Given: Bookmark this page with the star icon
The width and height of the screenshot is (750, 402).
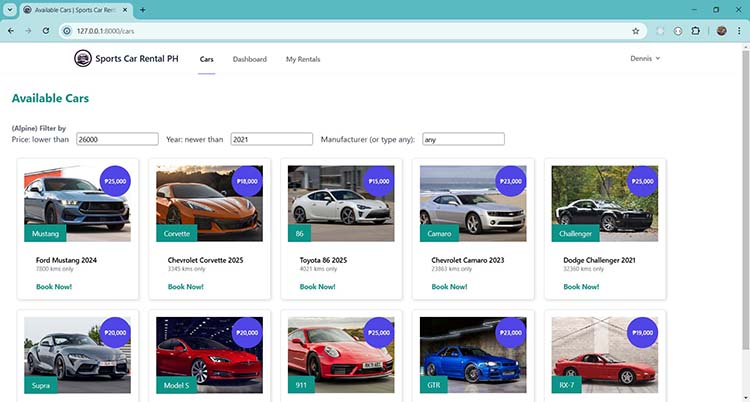Looking at the screenshot, I should pos(636,31).
